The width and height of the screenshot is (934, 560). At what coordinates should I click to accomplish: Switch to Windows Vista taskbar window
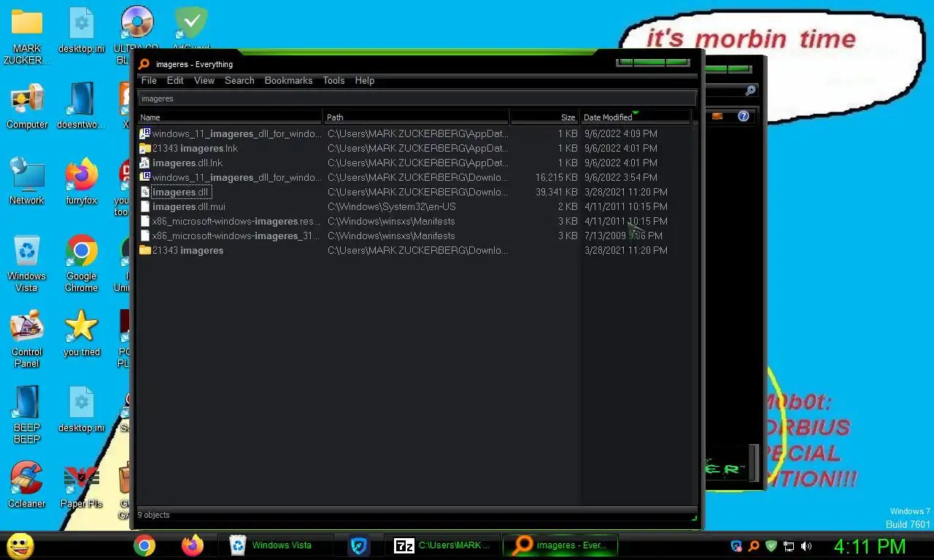coord(275,545)
